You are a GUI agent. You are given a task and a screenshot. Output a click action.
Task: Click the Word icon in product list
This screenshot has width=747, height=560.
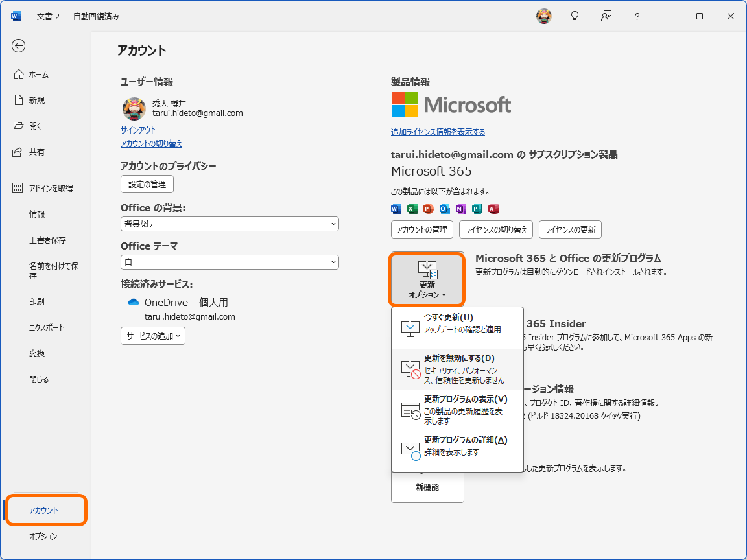coord(396,208)
